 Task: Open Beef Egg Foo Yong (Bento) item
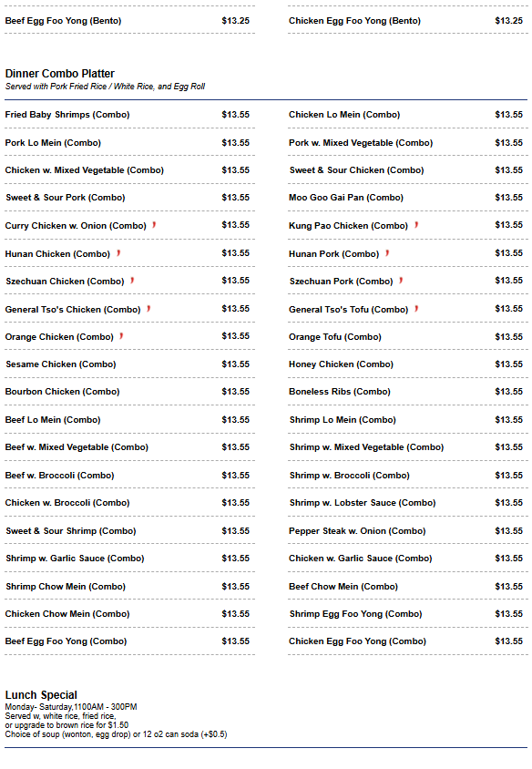pos(129,21)
